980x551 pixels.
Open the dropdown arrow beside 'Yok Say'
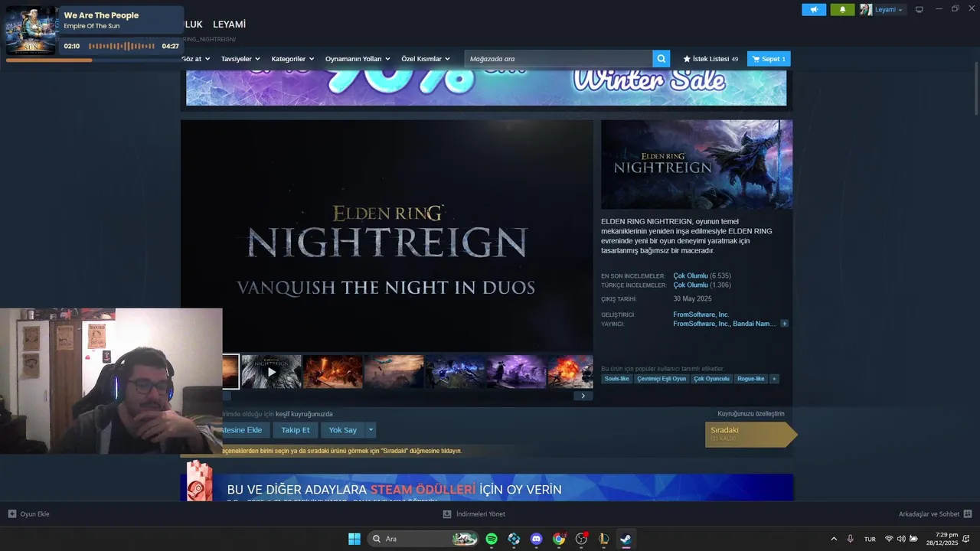(x=371, y=430)
